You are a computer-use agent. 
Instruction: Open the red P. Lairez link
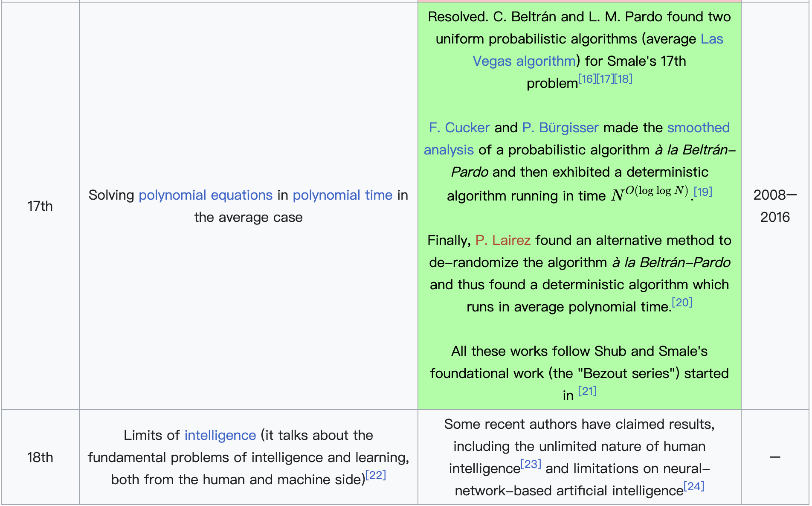(503, 240)
